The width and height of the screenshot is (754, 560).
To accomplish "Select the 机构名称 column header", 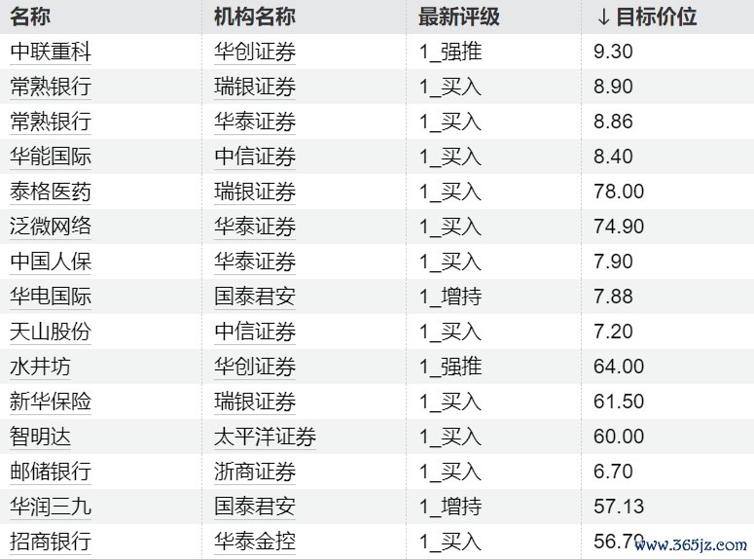I will pos(254,17).
